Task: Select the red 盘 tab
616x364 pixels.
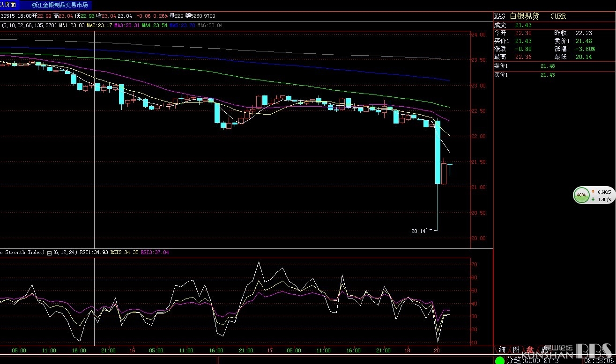Action: click(530, 349)
